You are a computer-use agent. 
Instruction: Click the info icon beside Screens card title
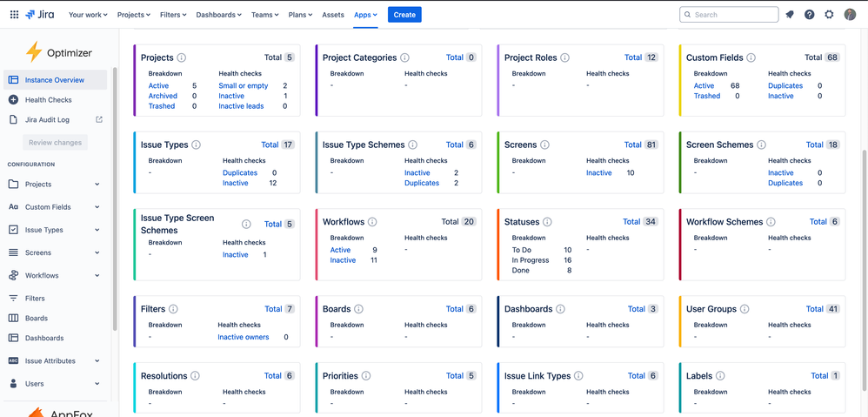click(544, 145)
